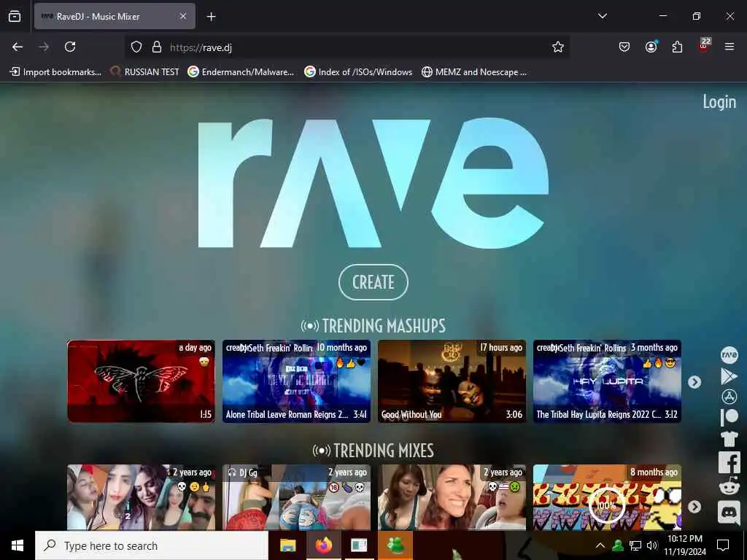Open the notifications action center
Viewport: 747px width, 560px height.
(723, 545)
